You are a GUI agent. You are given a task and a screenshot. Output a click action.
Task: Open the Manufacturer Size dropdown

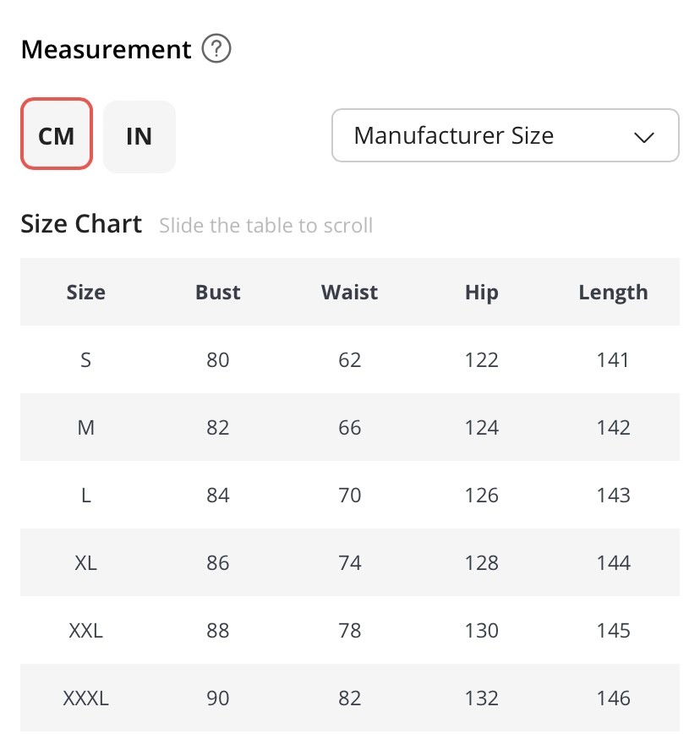[x=505, y=135]
